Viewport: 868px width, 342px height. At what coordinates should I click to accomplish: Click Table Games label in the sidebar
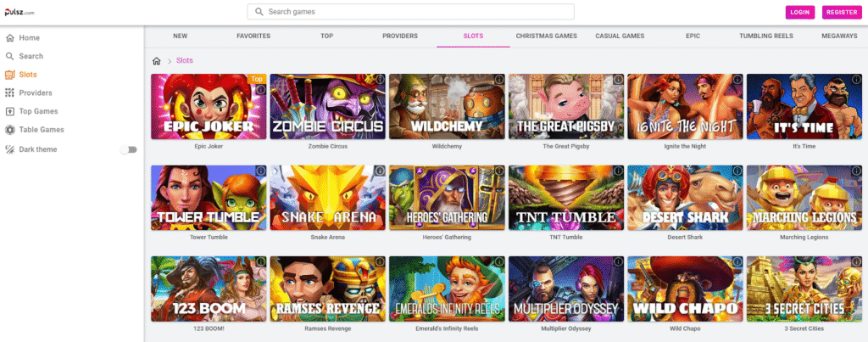pos(42,130)
